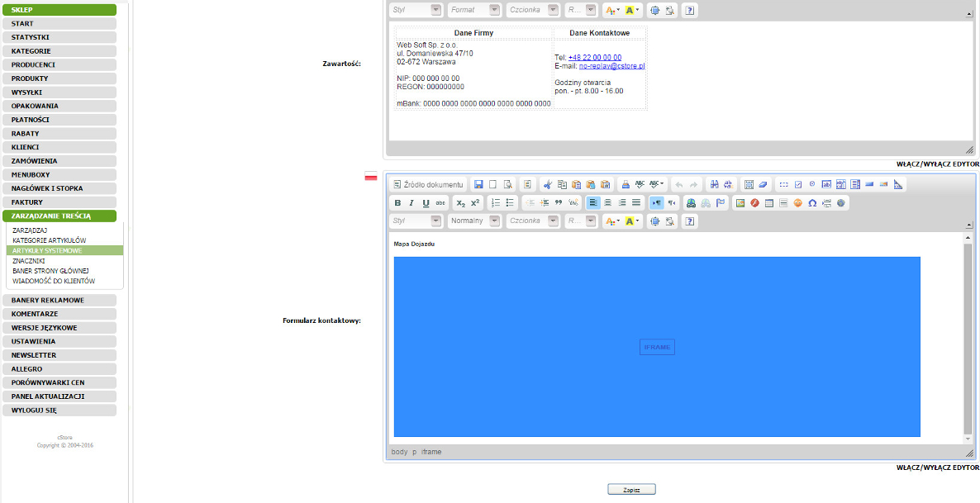Toggle Źródło dokumentu source view
Image resolution: width=980 pixels, height=503 pixels.
(x=428, y=185)
